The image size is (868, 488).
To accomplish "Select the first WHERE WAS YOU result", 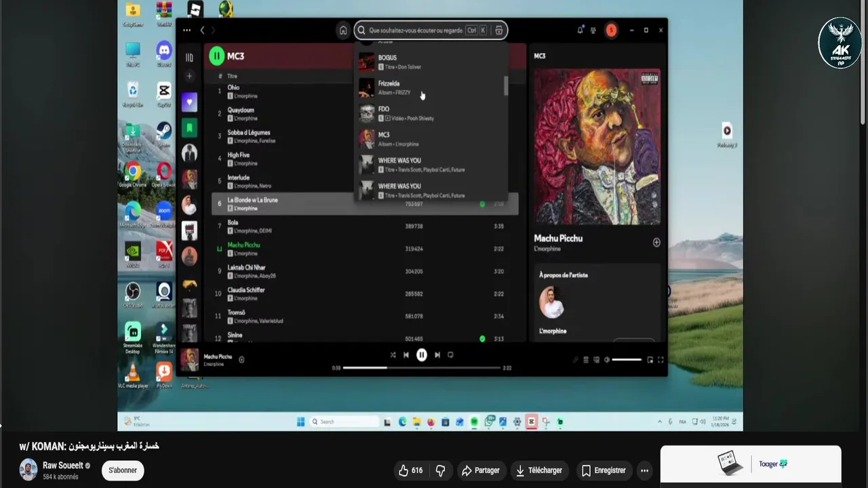I will (431, 165).
